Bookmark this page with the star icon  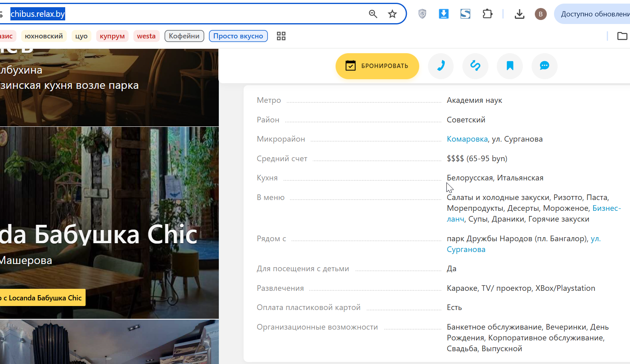pyautogui.click(x=392, y=14)
